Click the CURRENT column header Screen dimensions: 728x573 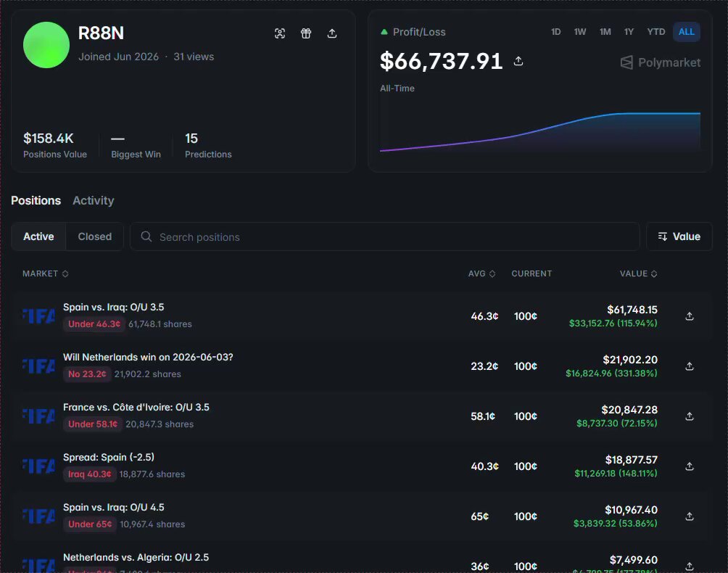pos(531,274)
